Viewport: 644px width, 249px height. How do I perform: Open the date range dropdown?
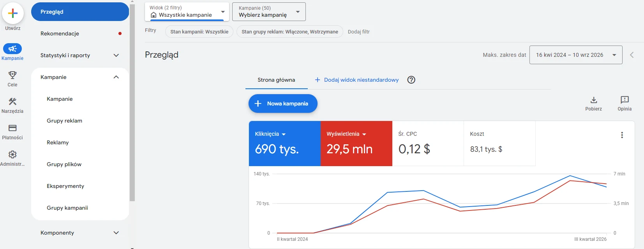coord(576,55)
